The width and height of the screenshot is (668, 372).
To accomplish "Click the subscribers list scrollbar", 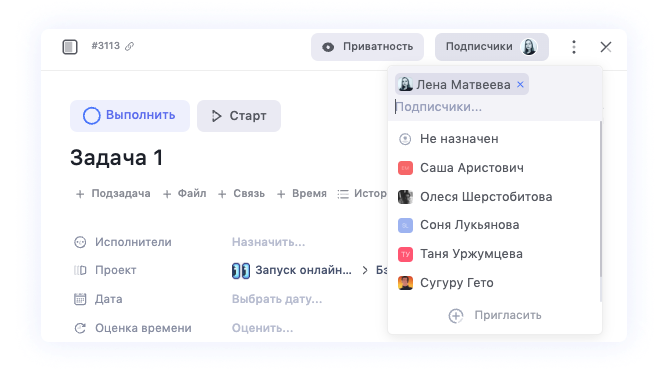I will click(x=601, y=199).
